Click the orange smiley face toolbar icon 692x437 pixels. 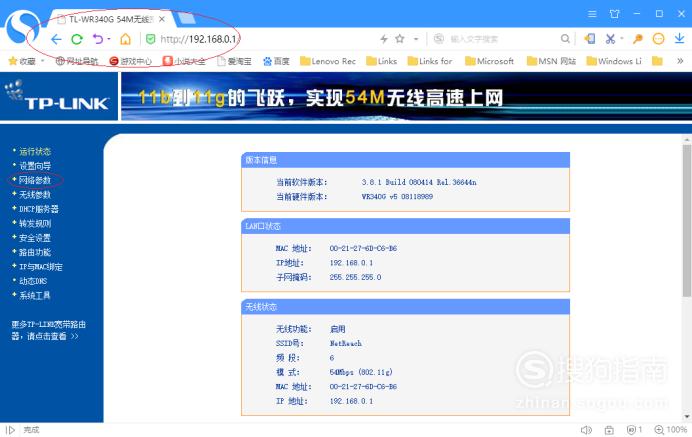pyautogui.click(x=658, y=39)
